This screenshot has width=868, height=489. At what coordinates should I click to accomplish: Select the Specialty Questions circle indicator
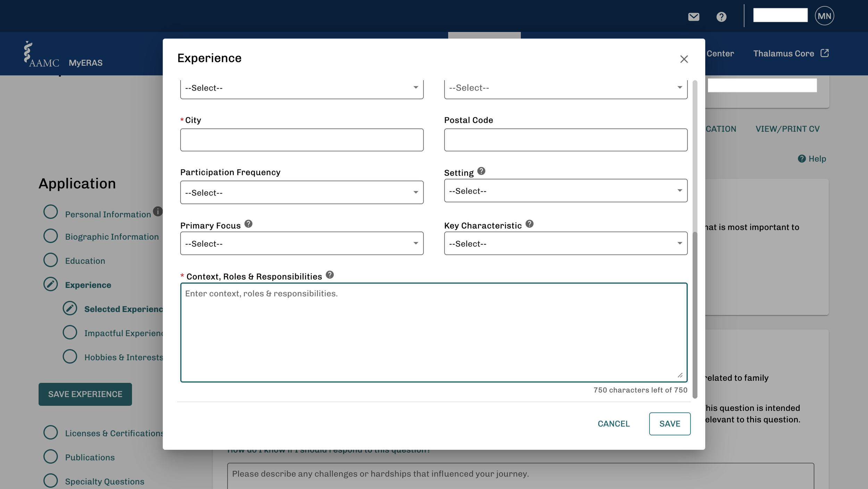click(x=51, y=481)
